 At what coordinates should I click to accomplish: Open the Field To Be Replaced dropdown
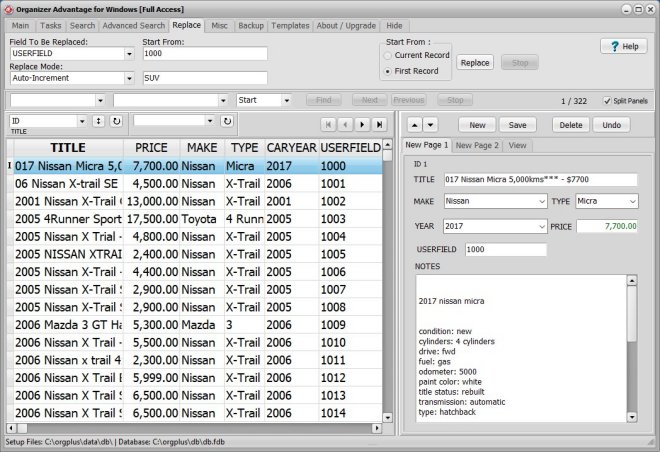(129, 54)
